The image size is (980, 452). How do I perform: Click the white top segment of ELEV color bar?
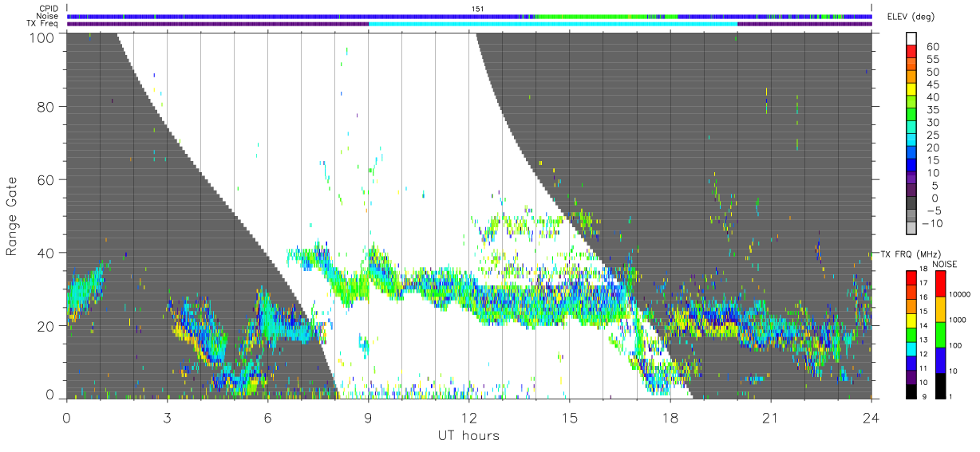coord(911,40)
